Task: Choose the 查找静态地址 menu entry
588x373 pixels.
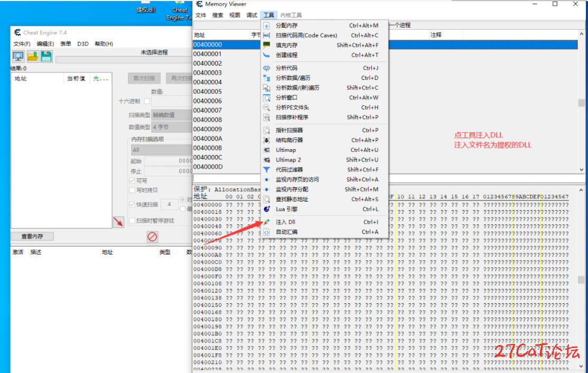Action: tap(325, 199)
